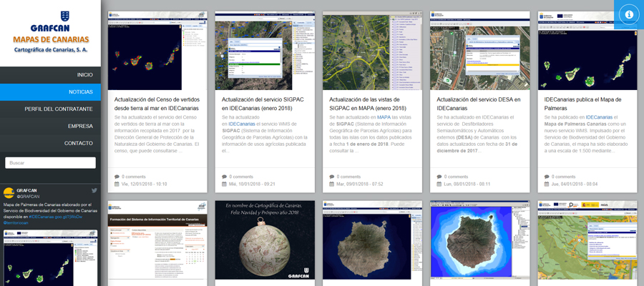644x286 pixels.
Task: Open 0 comments on SIGPAC en IDECanarias card
Action: coord(243,177)
